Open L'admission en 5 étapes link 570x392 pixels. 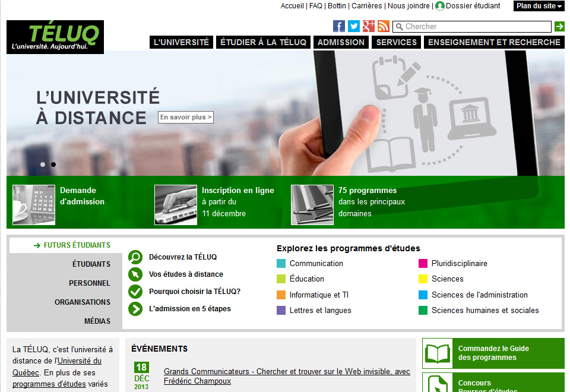[190, 309]
